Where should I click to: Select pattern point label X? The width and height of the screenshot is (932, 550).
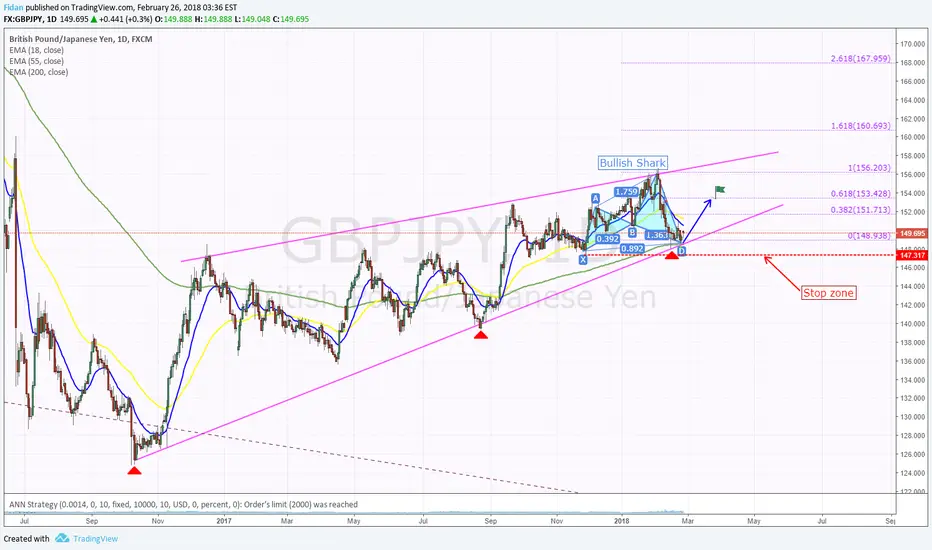pos(582,259)
